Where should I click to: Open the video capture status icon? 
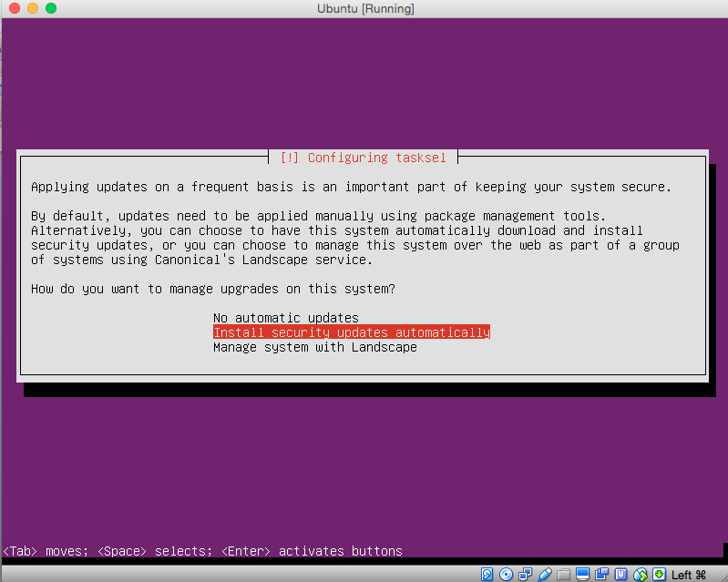tap(601, 575)
